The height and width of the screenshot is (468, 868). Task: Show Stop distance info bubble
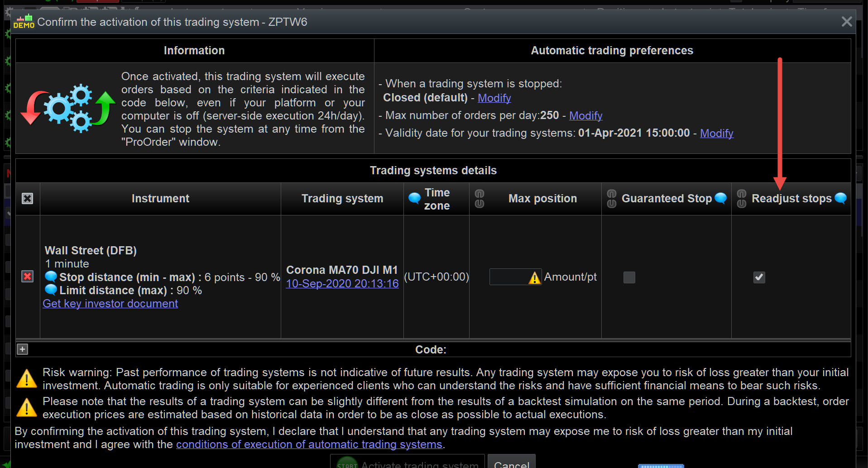tap(51, 276)
